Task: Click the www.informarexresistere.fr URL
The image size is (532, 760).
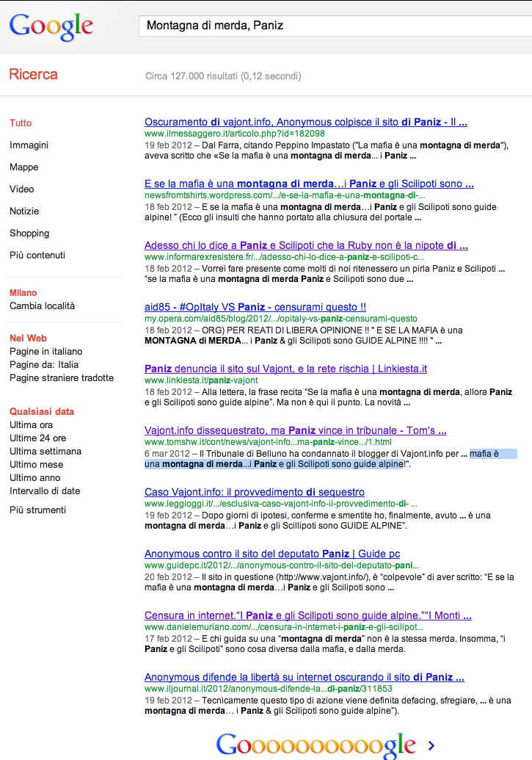Action: (285, 257)
